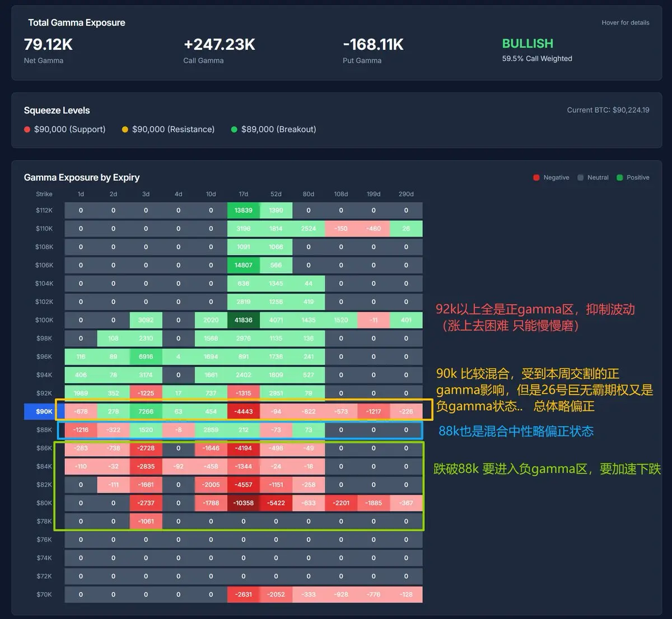Image resolution: width=672 pixels, height=619 pixels.
Task: Click the -4557 cell in $82K row
Action: tap(244, 485)
